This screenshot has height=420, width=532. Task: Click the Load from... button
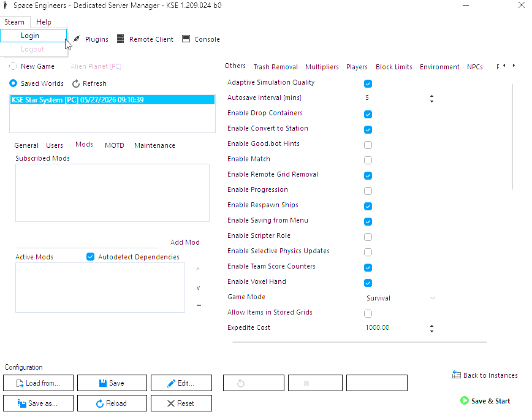39,383
